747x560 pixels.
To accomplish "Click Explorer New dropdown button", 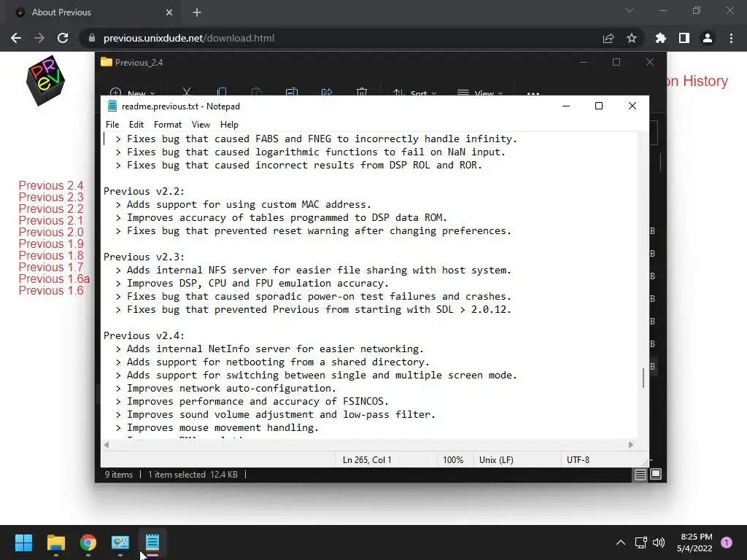I will coord(132,92).
